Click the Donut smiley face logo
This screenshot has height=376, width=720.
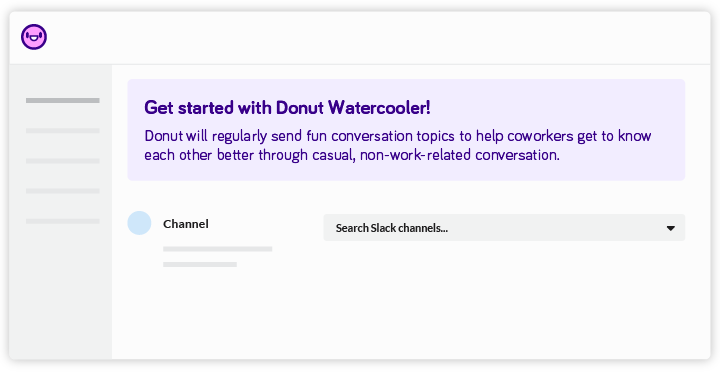tap(34, 37)
